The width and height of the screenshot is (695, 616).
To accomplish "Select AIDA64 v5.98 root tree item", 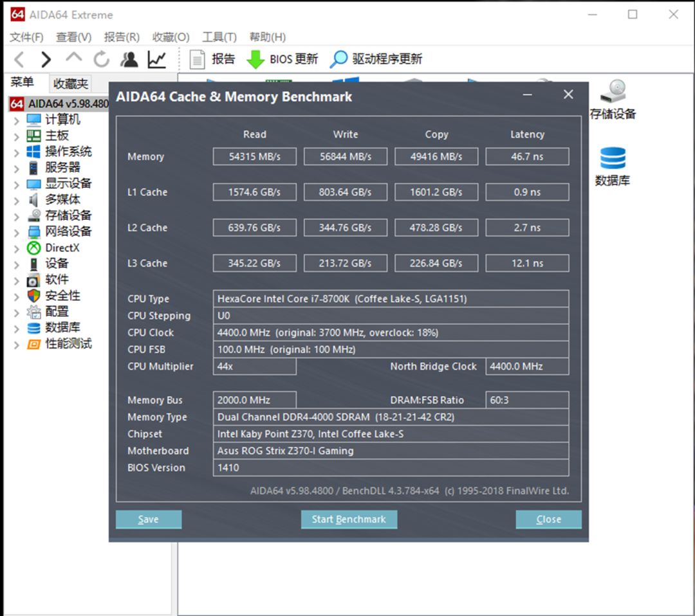I will pos(59,104).
